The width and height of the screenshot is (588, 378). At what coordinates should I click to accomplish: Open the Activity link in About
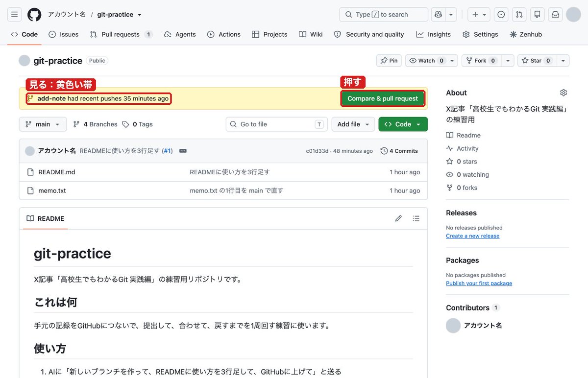click(x=462, y=148)
